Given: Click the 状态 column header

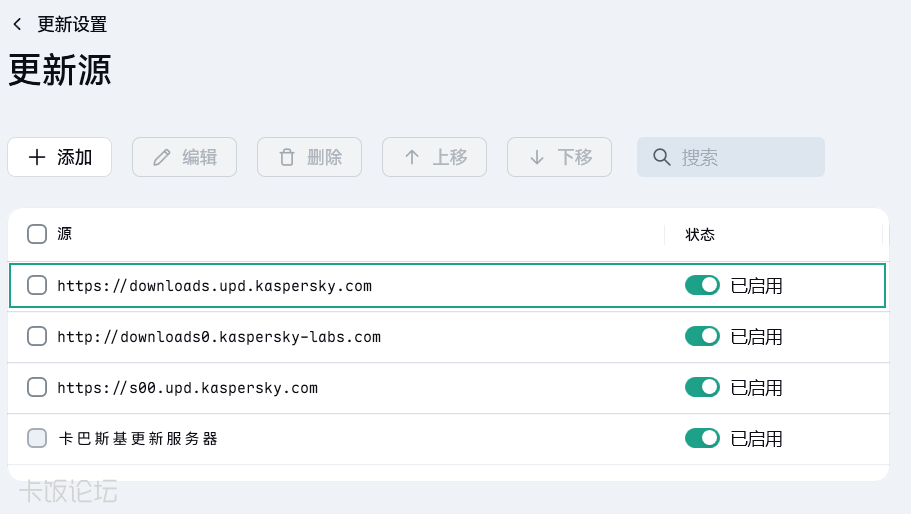Looking at the screenshot, I should pos(700,234).
